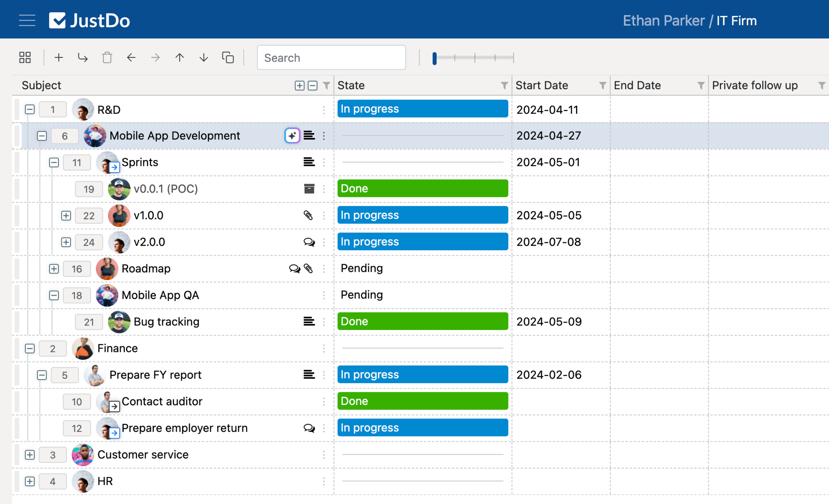Click task number 19 badge
Screen dimensions: 829x504
(89, 189)
